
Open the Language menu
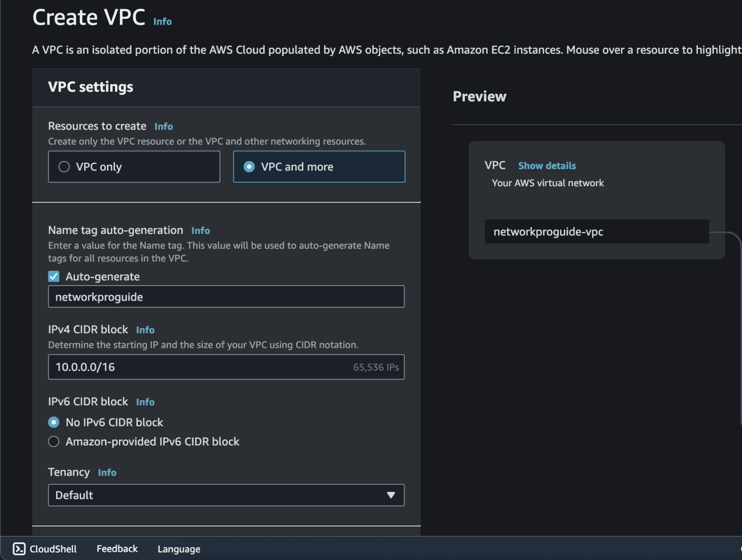pos(179,549)
